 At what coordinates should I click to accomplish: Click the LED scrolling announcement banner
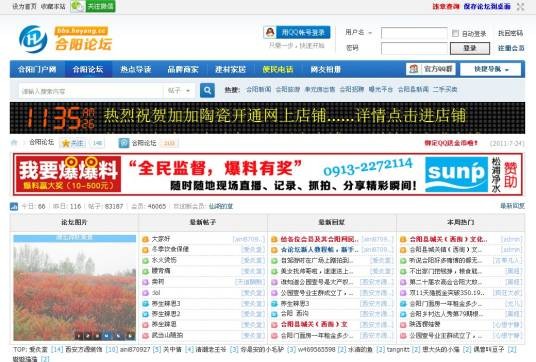point(267,118)
